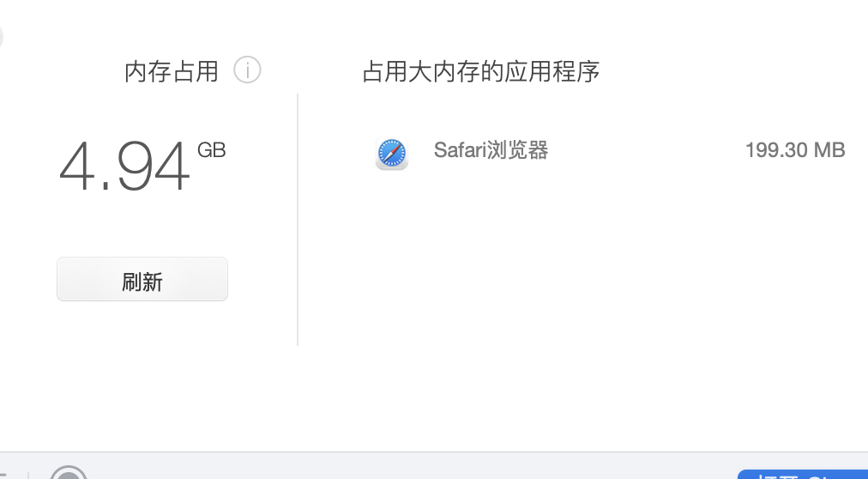Click the 199.30 MB memory value
This screenshot has height=479, width=868.
click(x=795, y=150)
